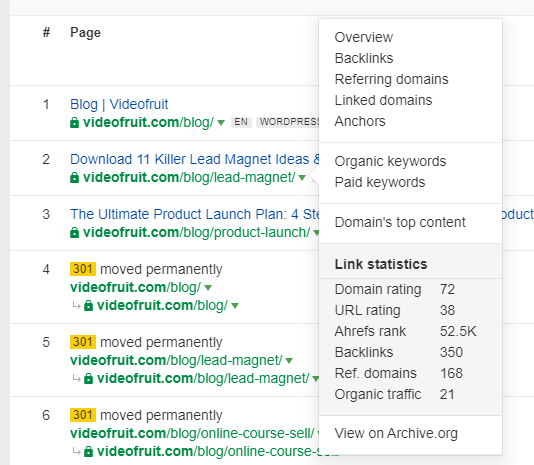Open the Blog | Videofruit page title link
The height and width of the screenshot is (465, 534).
(119, 104)
